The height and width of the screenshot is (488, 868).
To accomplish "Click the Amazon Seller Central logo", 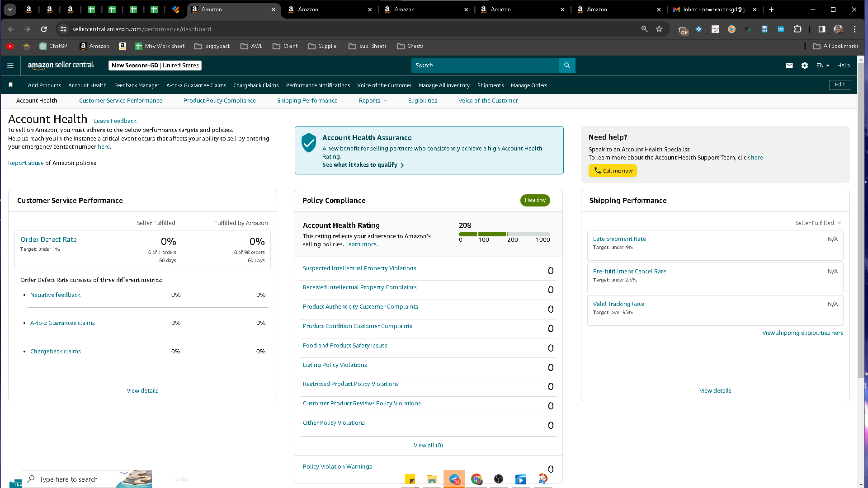I will [x=61, y=65].
